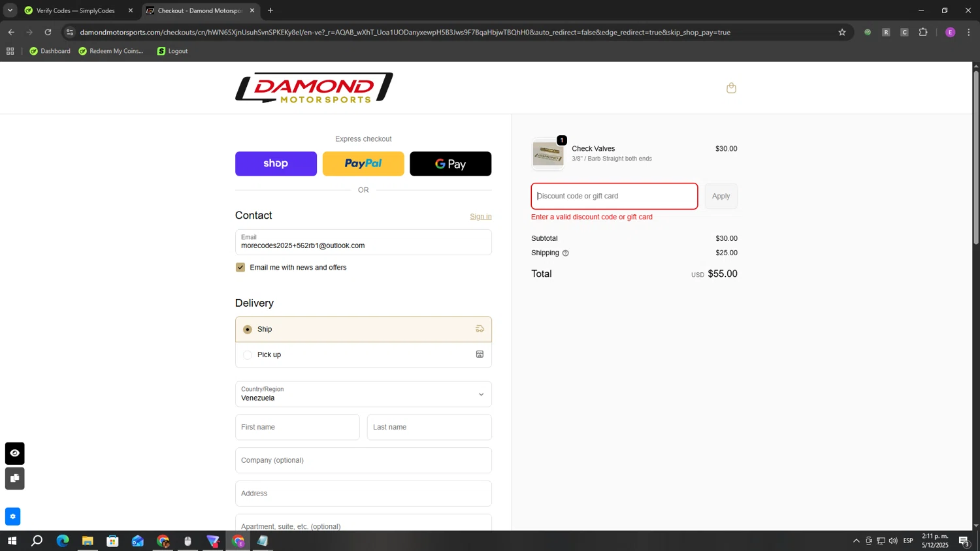This screenshot has width=980, height=551.
Task: View site information icon in address bar
Action: point(70,32)
